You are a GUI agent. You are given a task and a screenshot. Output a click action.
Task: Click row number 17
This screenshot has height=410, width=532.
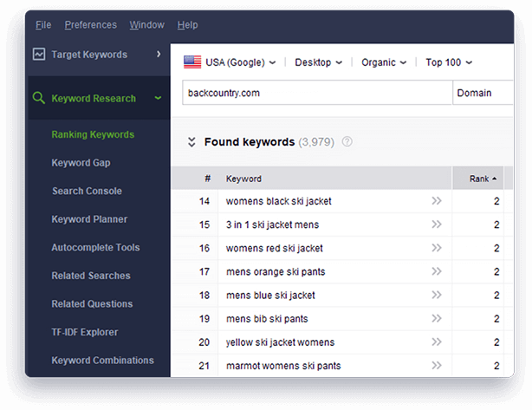pos(204,272)
